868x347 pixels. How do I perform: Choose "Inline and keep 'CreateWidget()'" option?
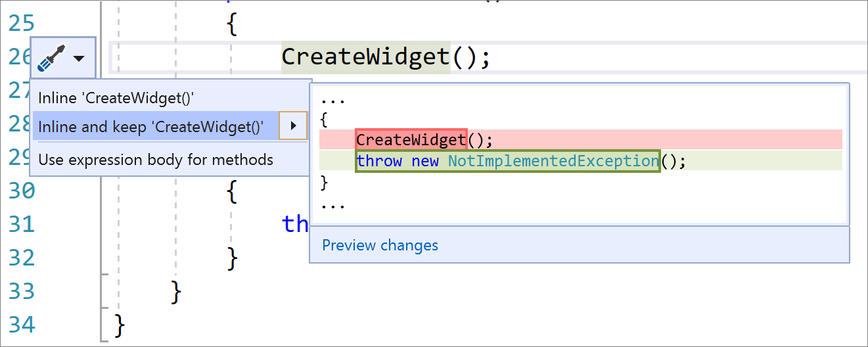151,126
